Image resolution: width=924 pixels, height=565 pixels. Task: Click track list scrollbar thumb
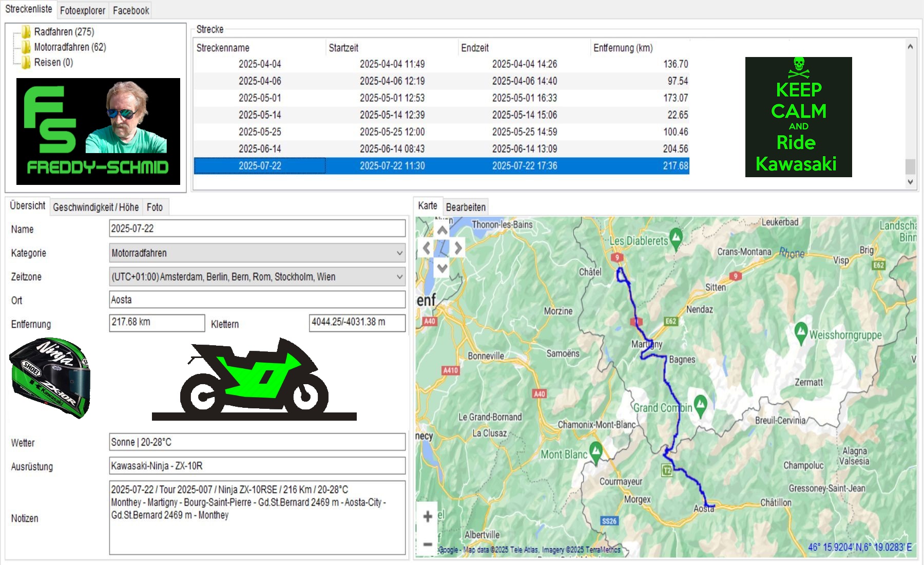coord(910,166)
